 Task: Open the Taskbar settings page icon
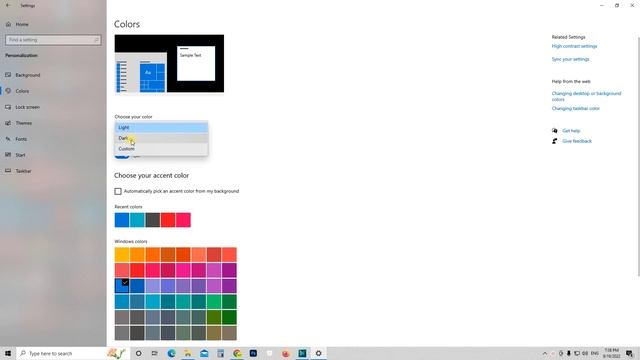pos(8,171)
